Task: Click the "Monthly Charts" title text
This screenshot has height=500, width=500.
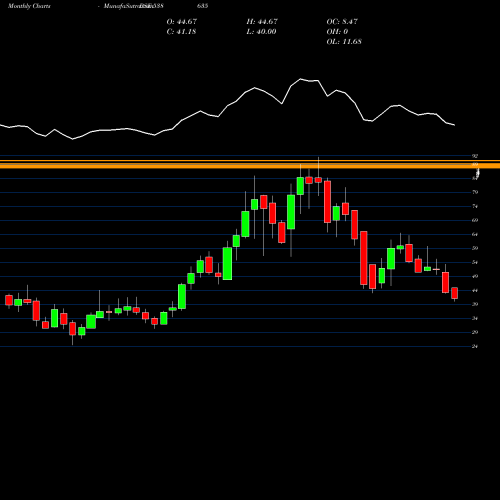Action: tap(29, 6)
